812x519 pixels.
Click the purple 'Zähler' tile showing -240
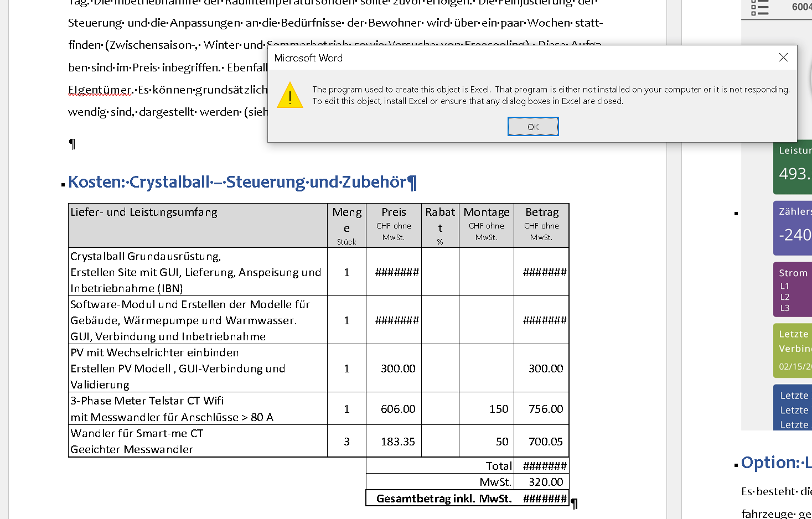coord(793,228)
